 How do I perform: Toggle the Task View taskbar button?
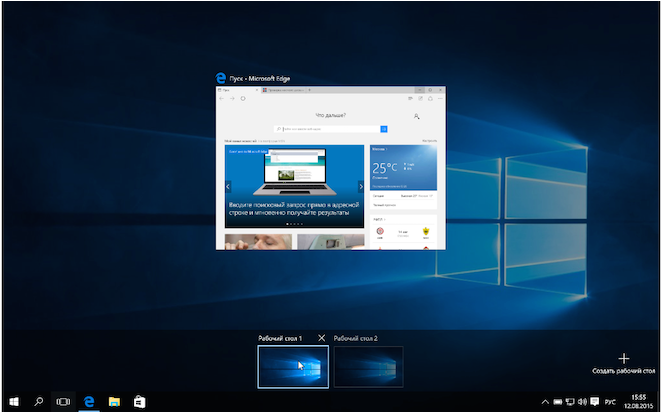click(x=63, y=402)
